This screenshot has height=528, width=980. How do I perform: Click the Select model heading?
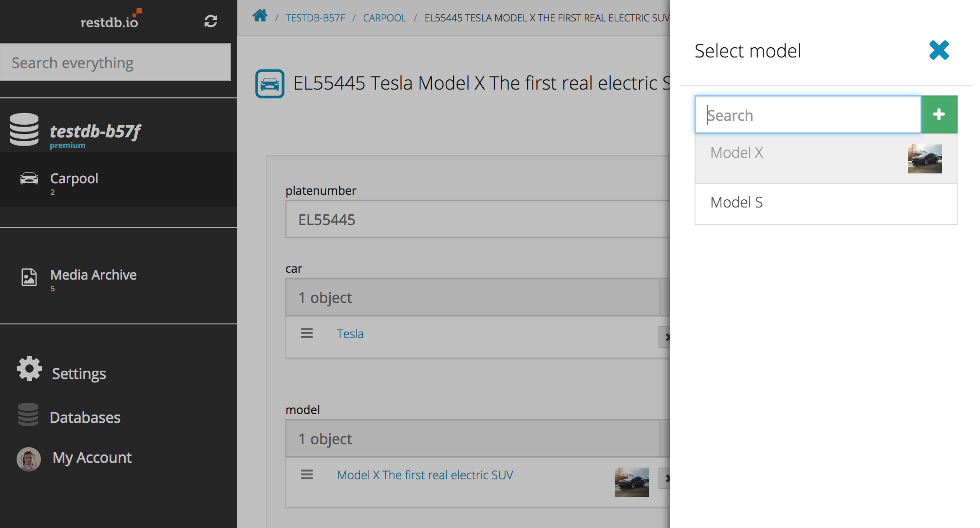pos(748,51)
